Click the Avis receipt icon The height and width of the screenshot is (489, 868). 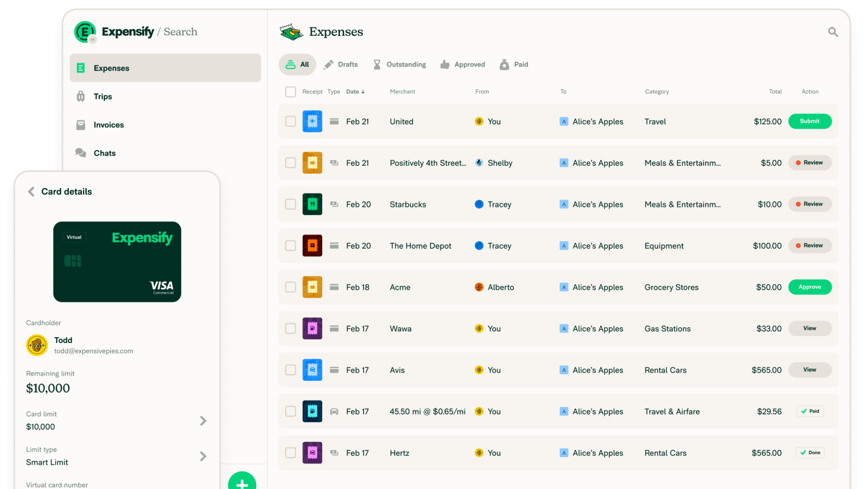[x=312, y=370]
